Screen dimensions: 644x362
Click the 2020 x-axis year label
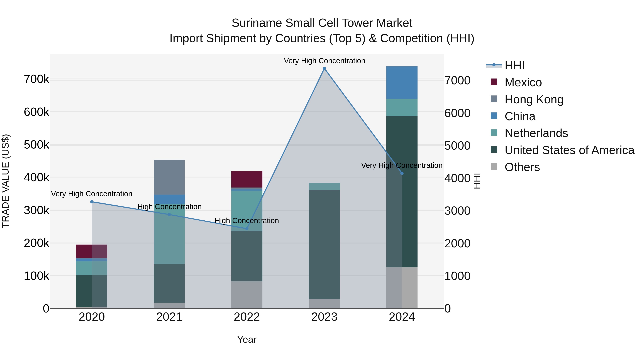(x=92, y=317)
